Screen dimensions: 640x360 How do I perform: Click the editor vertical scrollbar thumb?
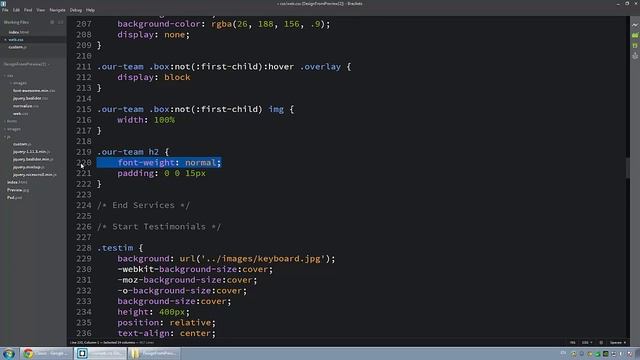click(x=628, y=167)
